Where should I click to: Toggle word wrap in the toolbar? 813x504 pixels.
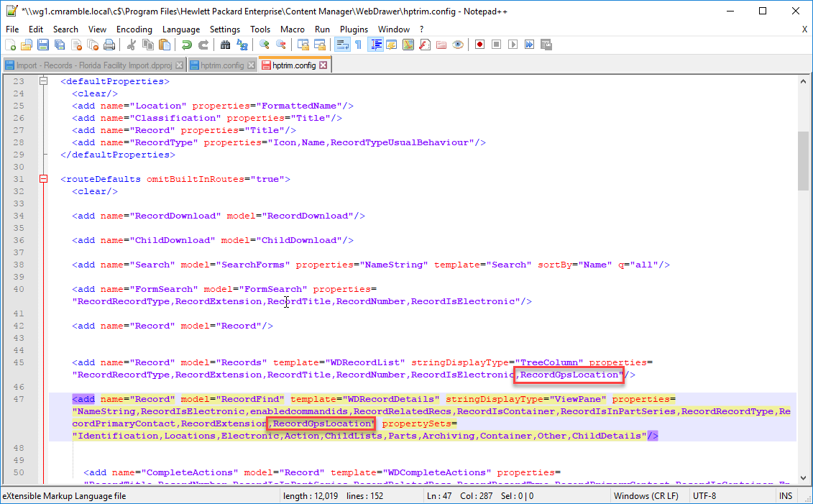click(x=342, y=45)
